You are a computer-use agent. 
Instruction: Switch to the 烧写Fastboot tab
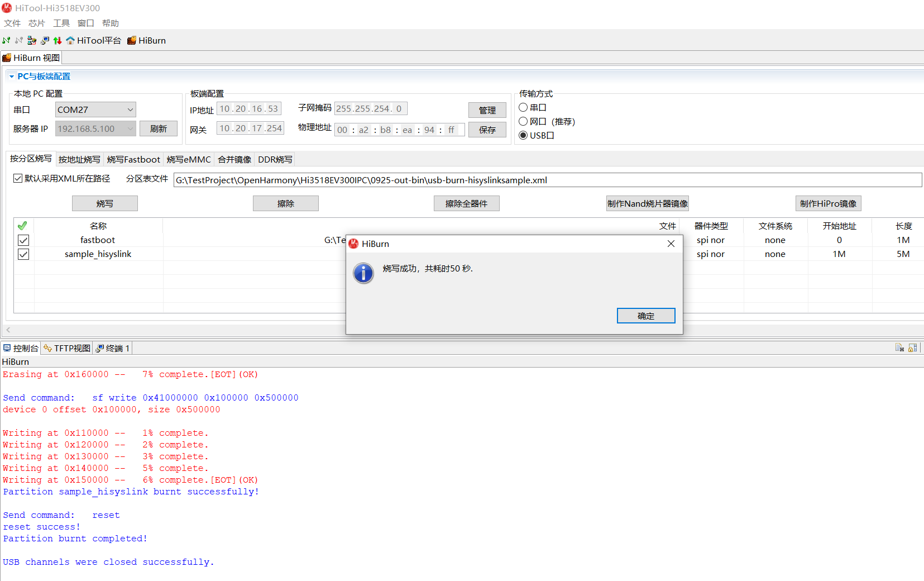pos(133,159)
